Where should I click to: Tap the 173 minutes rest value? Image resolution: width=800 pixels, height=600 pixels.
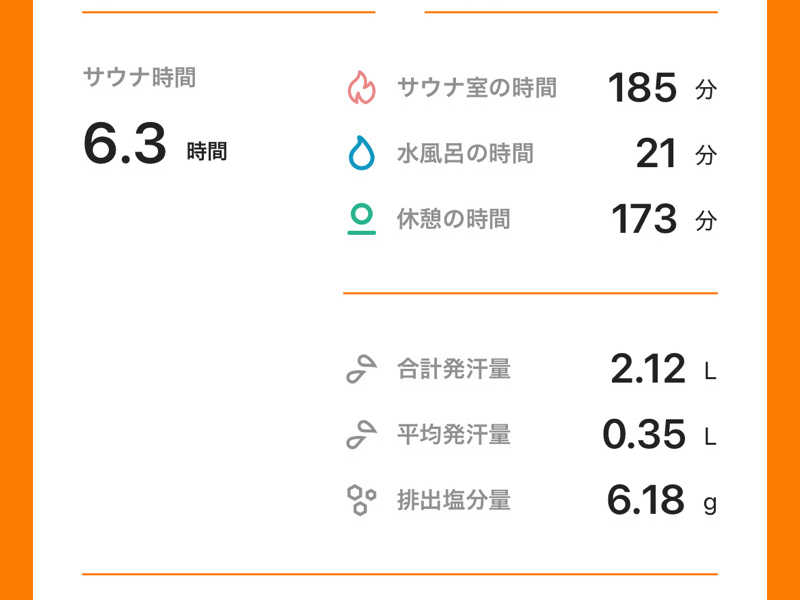(644, 219)
